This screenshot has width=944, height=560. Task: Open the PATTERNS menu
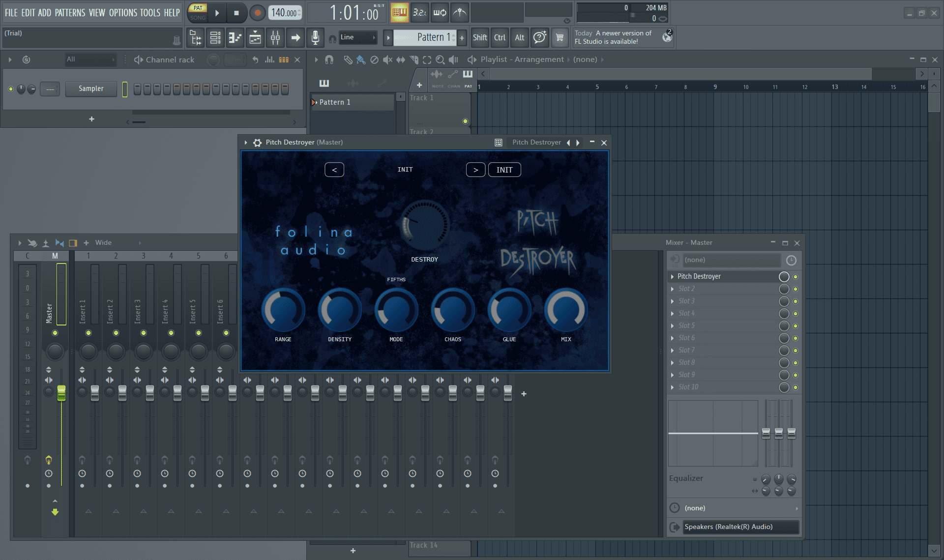70,13
